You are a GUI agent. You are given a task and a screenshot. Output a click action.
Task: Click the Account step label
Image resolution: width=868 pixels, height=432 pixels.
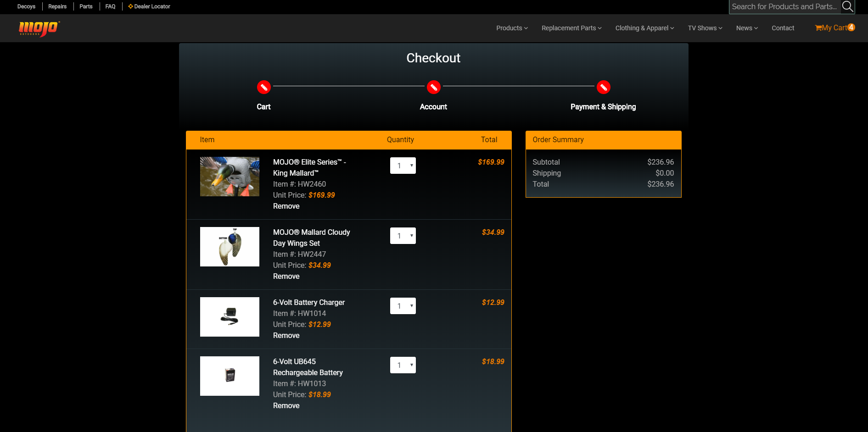pos(433,107)
